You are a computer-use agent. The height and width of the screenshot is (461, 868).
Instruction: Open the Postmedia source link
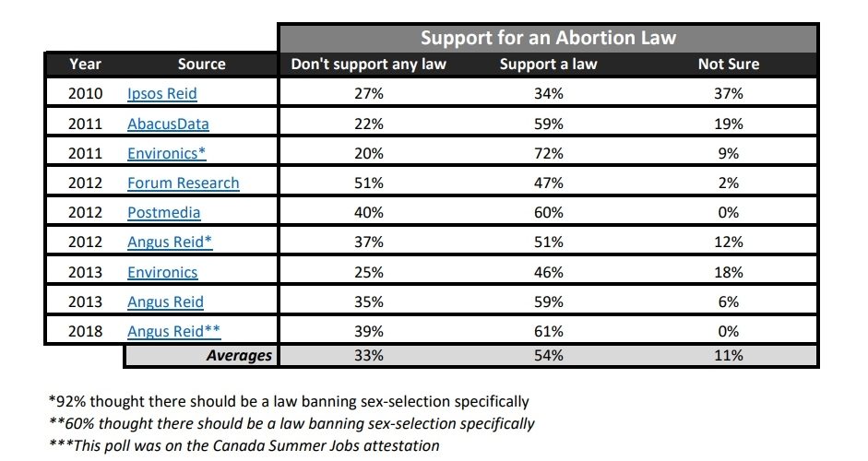(163, 213)
